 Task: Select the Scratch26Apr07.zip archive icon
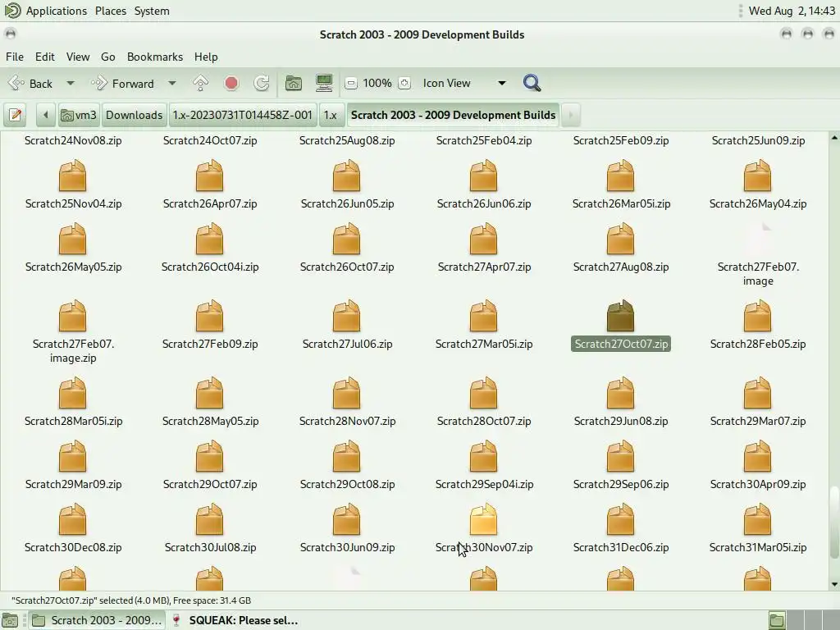[209, 176]
